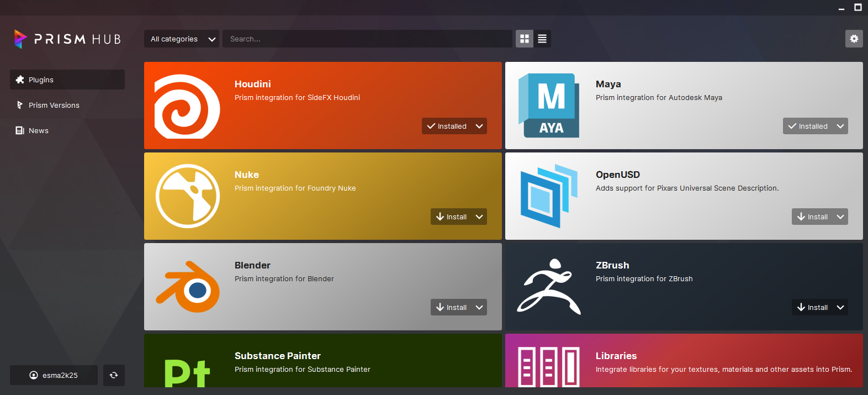The width and height of the screenshot is (868, 395).
Task: Click the Nuke radiation logo
Action: pos(188,196)
